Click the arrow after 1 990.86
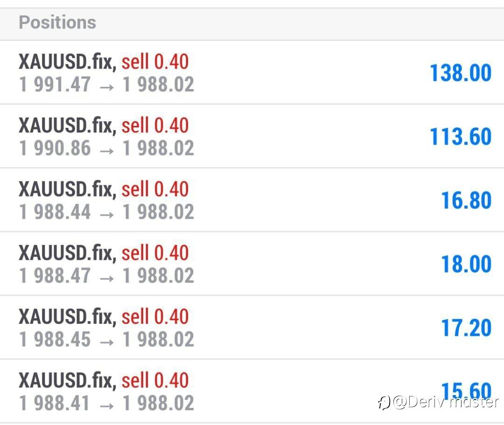The image size is (504, 425). tap(107, 150)
